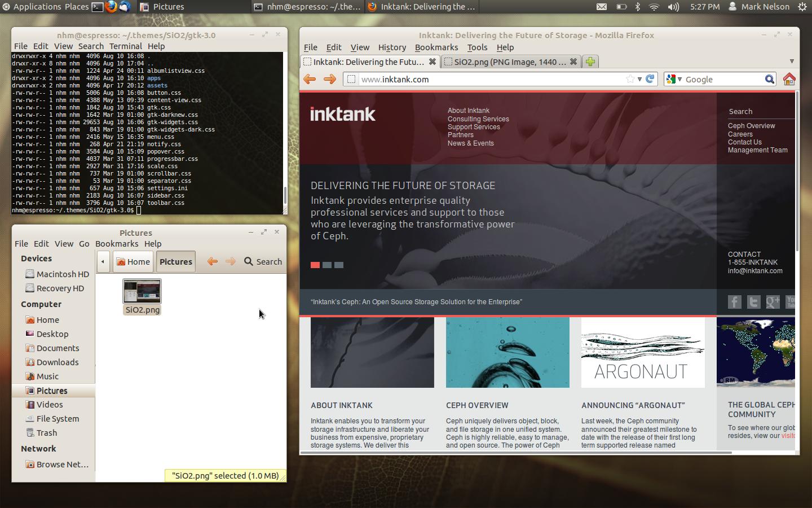Image resolution: width=812 pixels, height=508 pixels.
Task: Open the Management Team link
Action: point(757,150)
